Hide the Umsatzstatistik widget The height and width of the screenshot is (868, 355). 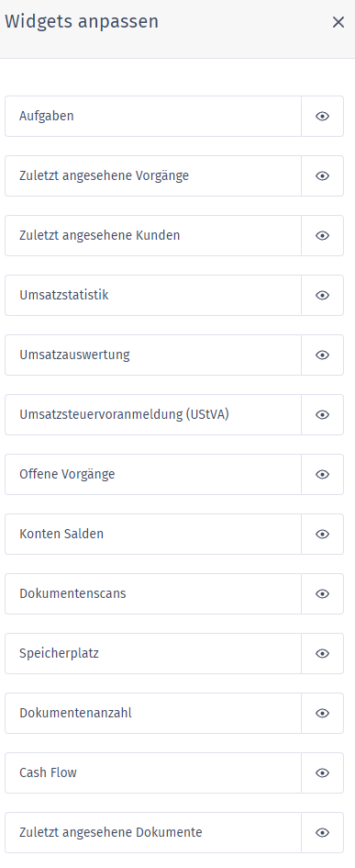[x=322, y=296]
